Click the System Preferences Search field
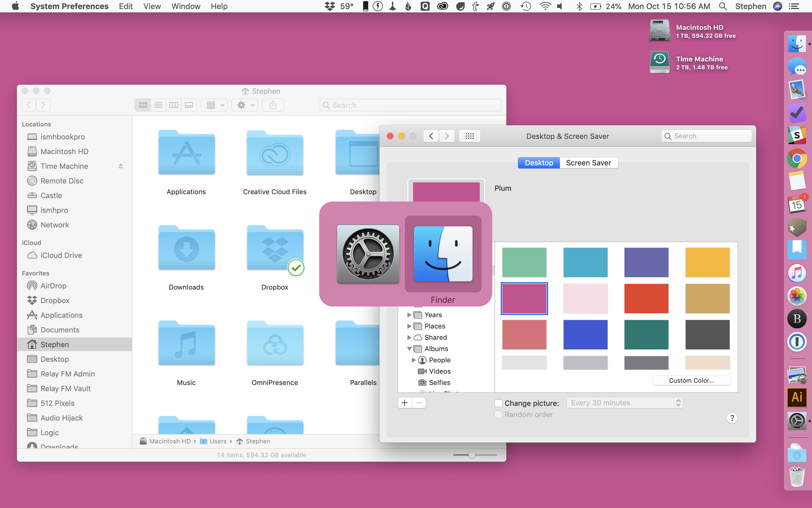Image resolution: width=812 pixels, height=508 pixels. (706, 136)
